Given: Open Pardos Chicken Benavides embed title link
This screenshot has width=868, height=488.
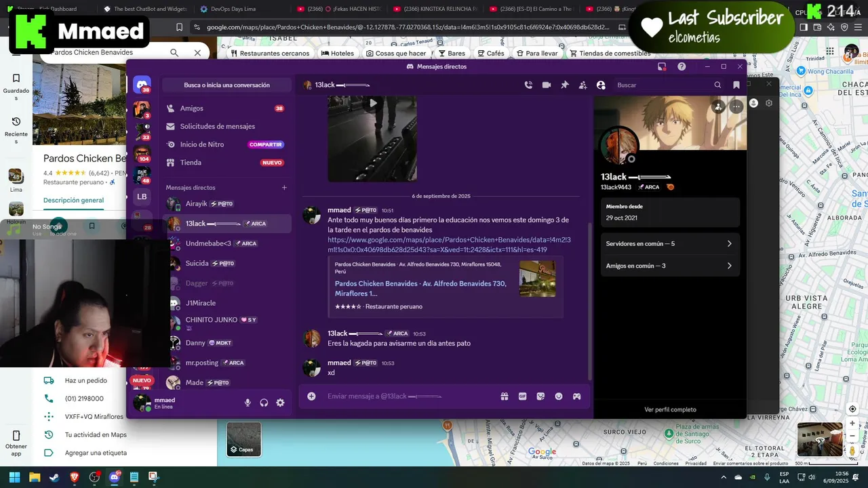Looking at the screenshot, I should pos(420,288).
